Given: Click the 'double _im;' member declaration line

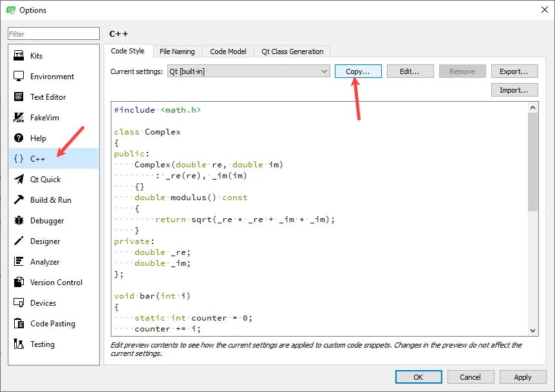Looking at the screenshot, I should pos(162,263).
